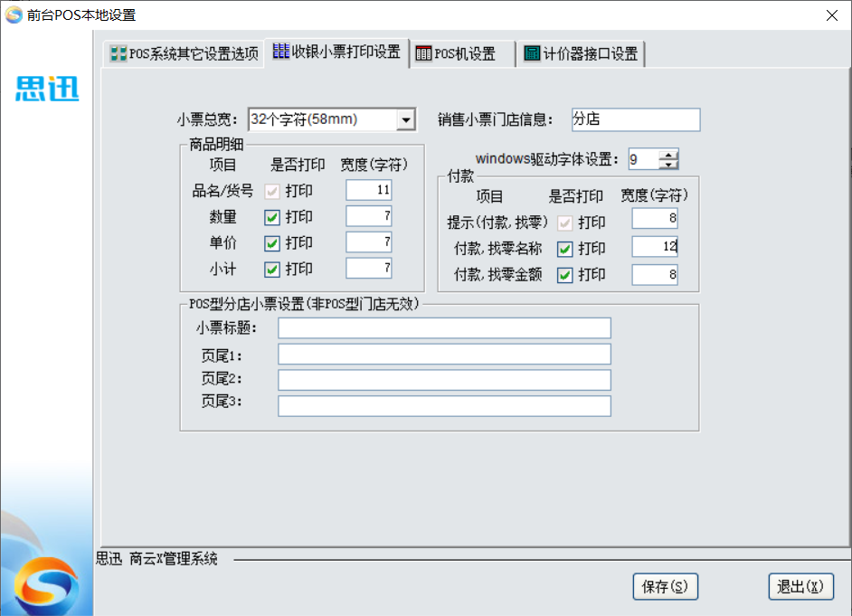
Task: Toggle 单价 print checkbox
Action: [x=271, y=243]
